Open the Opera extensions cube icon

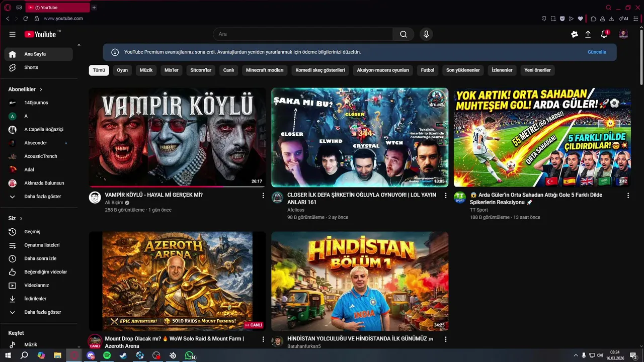click(x=594, y=19)
